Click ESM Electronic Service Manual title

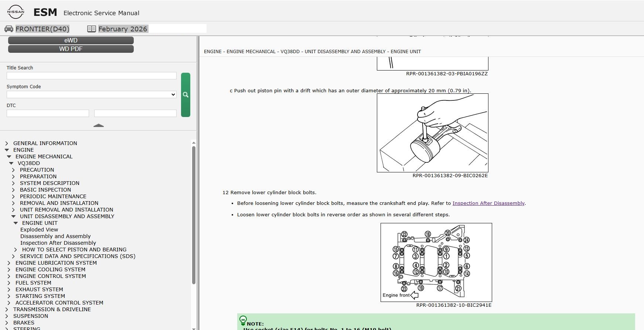tap(86, 13)
